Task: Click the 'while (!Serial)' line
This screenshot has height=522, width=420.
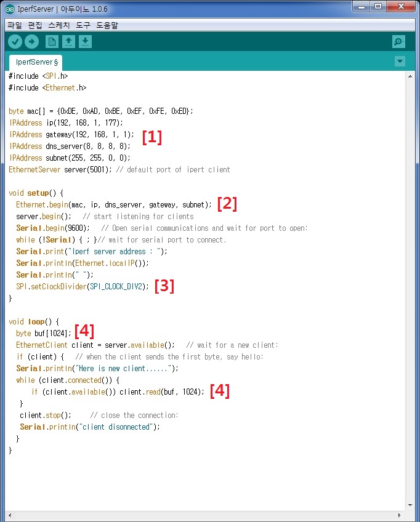Action: (121, 239)
